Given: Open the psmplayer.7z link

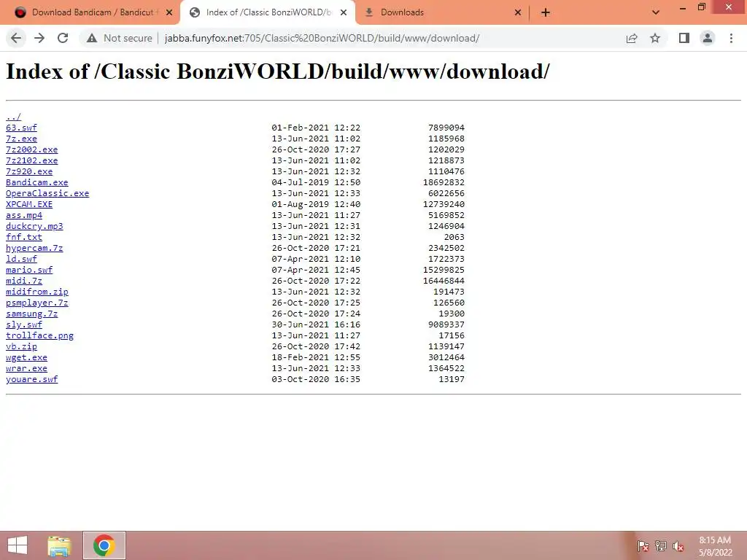Looking at the screenshot, I should [x=37, y=303].
